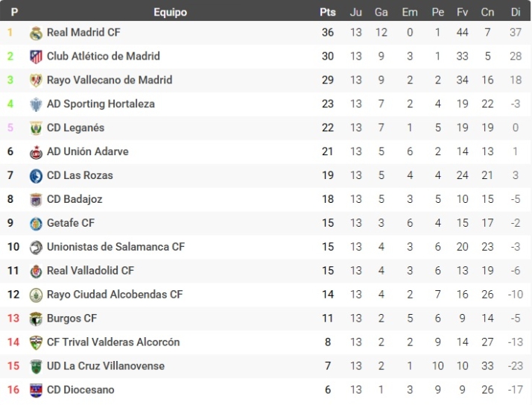The width and height of the screenshot is (532, 405).
Task: Select CF Trival Valderas Alcorcón team name
Action: point(113,342)
